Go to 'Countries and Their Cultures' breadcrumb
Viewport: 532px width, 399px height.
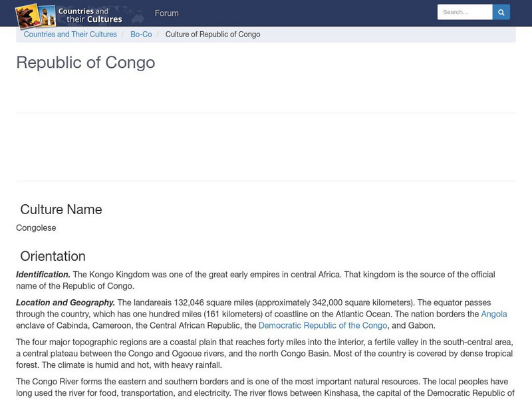click(70, 35)
